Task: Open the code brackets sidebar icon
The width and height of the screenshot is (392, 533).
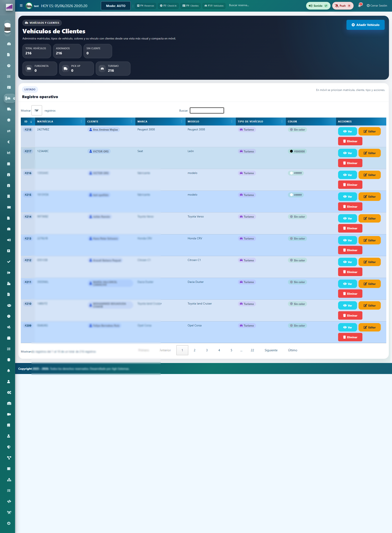Action: pyautogui.click(x=9, y=501)
